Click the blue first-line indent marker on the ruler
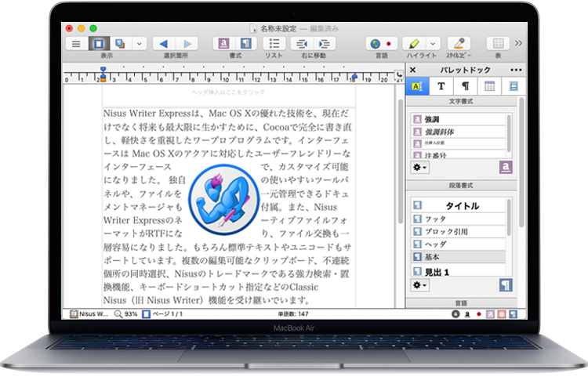 coord(103,69)
